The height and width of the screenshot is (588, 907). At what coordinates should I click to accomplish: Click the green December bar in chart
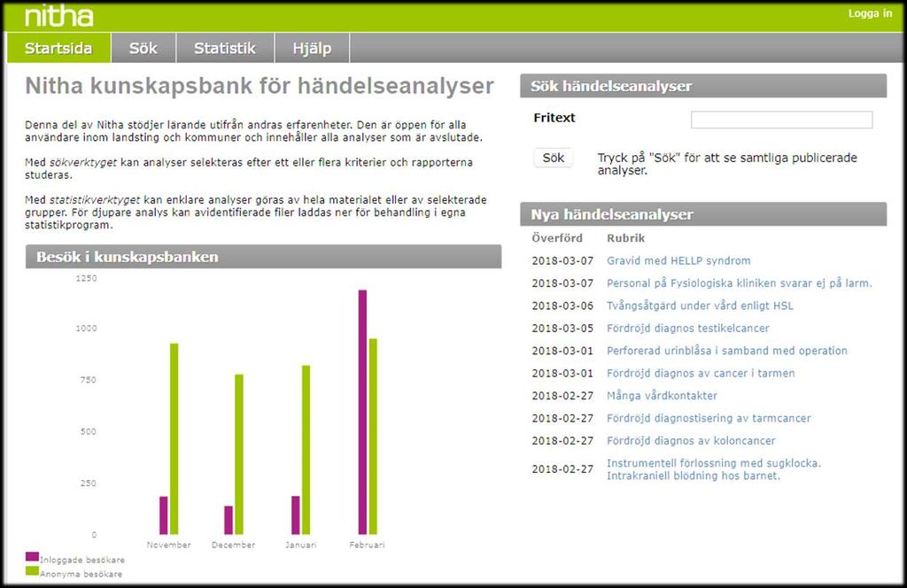tap(239, 454)
